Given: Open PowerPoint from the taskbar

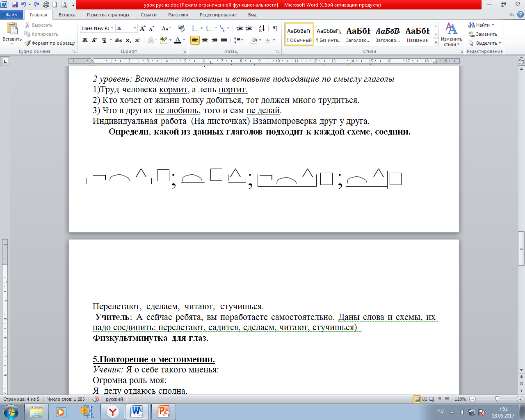Looking at the screenshot, I should tap(163, 412).
